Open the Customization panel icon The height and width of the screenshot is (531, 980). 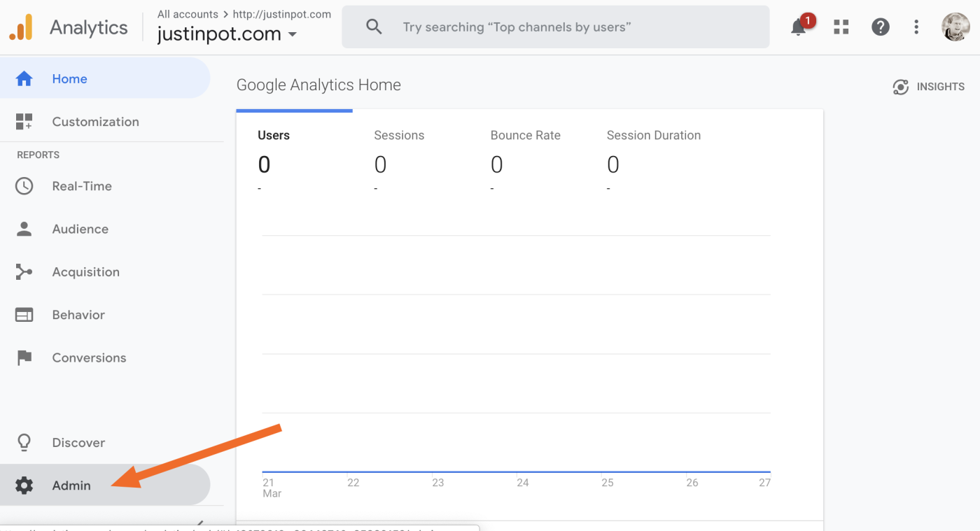coord(24,121)
